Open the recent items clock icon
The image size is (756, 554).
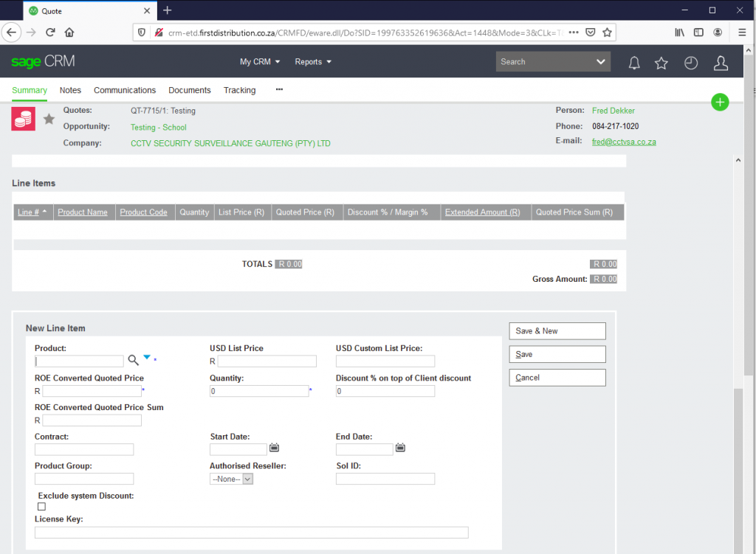coord(691,63)
